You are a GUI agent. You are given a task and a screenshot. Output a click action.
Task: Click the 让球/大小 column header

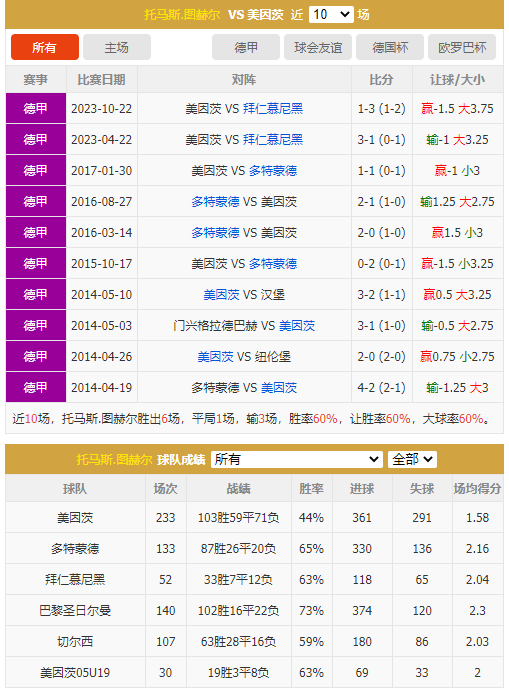458,80
